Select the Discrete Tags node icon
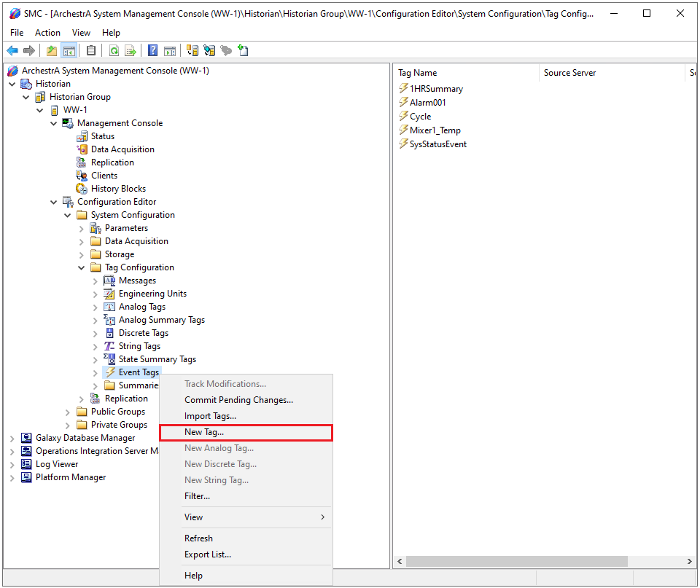This screenshot has height=588, width=700. pos(109,333)
